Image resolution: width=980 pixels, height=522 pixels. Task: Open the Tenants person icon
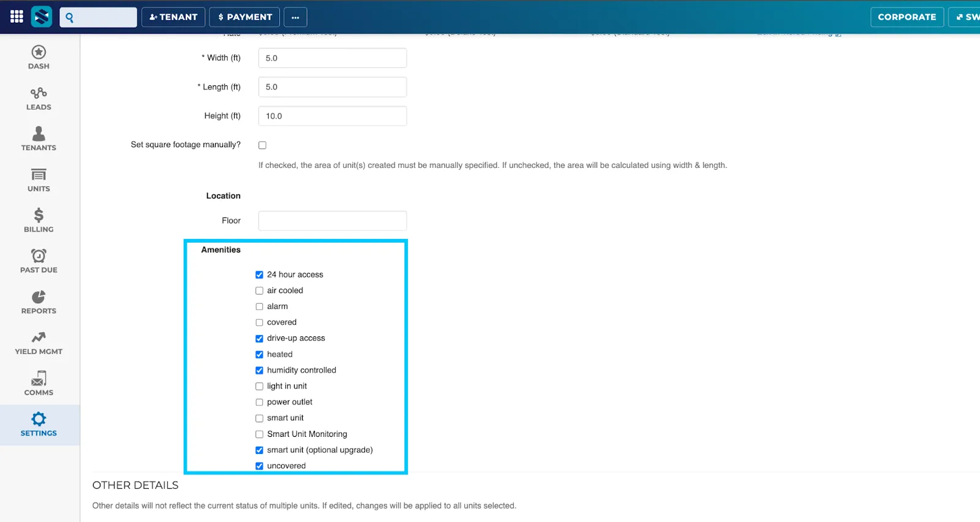pyautogui.click(x=39, y=134)
